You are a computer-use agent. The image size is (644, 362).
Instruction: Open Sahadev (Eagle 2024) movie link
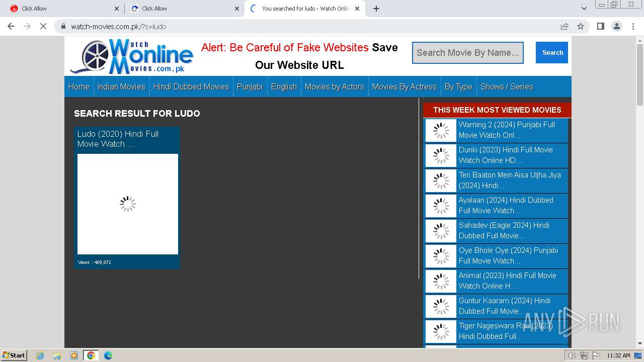pyautogui.click(x=504, y=230)
